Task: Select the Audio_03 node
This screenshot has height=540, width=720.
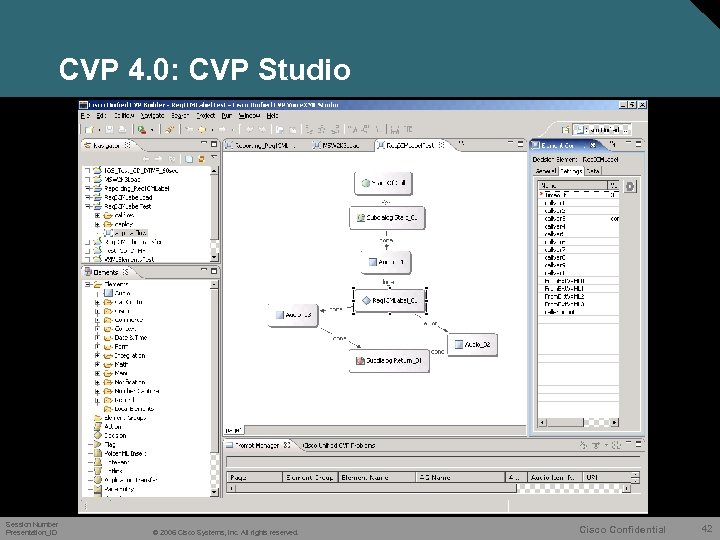Action: point(293,315)
